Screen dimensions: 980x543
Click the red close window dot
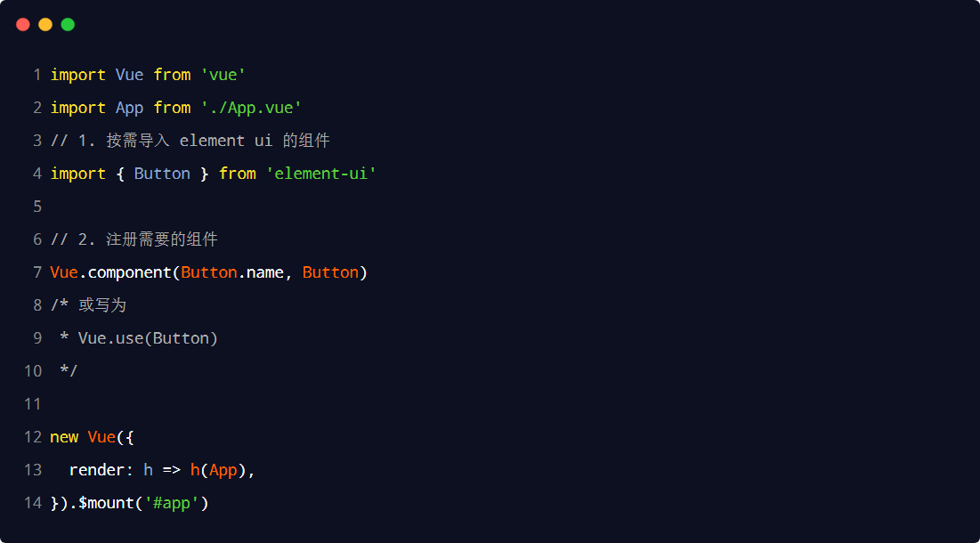[x=23, y=24]
